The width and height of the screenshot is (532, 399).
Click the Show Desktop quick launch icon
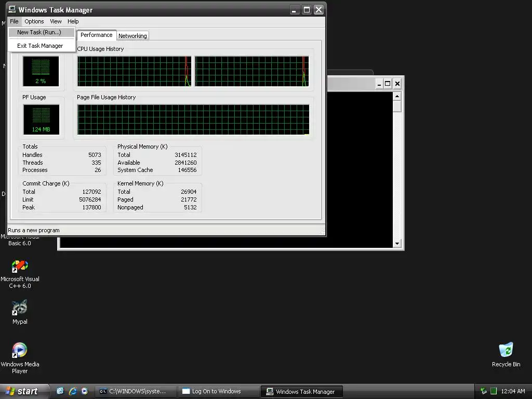coord(60,391)
